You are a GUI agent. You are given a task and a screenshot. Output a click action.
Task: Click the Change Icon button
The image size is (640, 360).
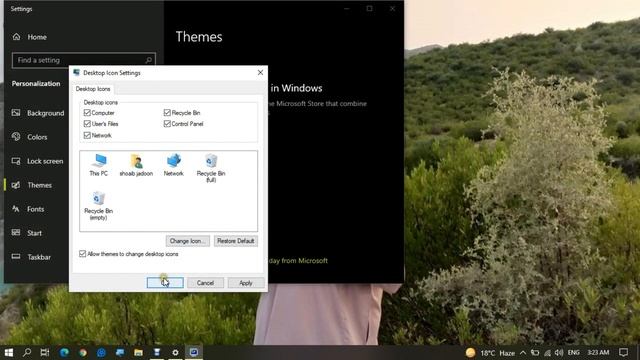point(187,241)
